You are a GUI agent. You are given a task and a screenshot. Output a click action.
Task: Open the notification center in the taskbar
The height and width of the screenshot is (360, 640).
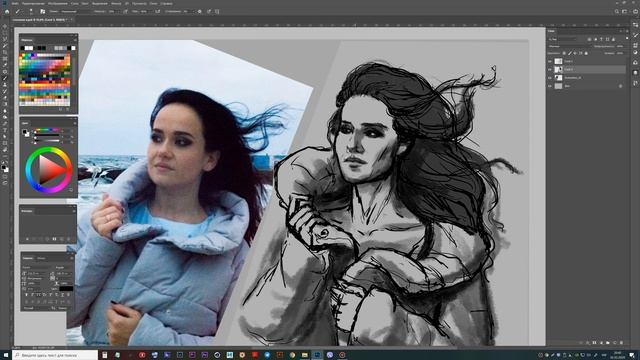(x=631, y=355)
